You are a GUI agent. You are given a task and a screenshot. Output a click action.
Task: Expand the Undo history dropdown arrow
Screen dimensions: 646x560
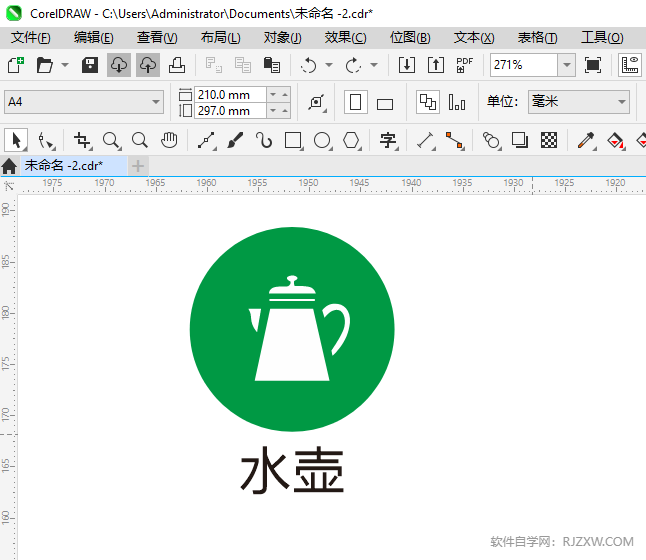click(x=329, y=65)
